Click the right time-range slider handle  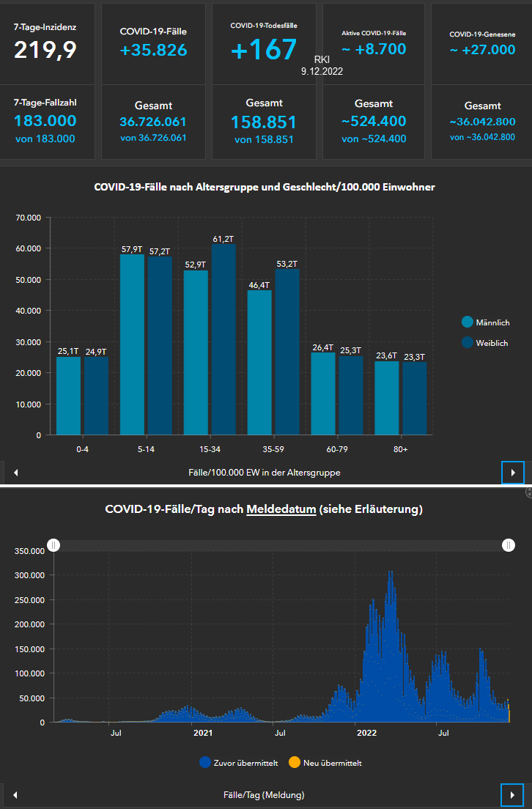click(x=509, y=544)
